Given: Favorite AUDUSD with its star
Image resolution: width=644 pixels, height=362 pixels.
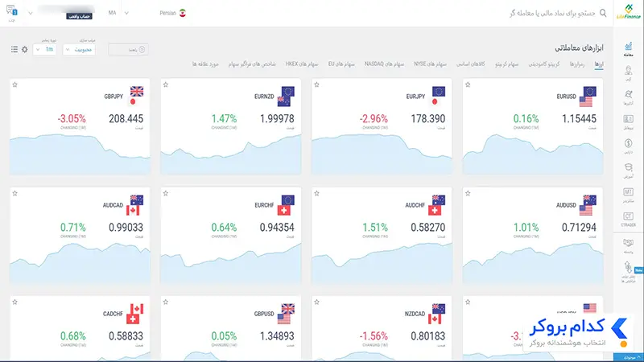Looking at the screenshot, I should (468, 193).
